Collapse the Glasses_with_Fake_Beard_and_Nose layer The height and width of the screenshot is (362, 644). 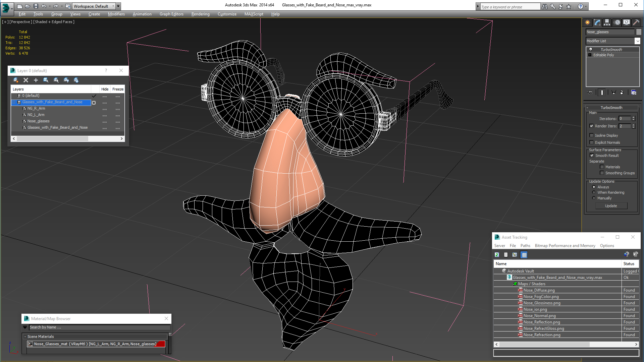point(14,102)
